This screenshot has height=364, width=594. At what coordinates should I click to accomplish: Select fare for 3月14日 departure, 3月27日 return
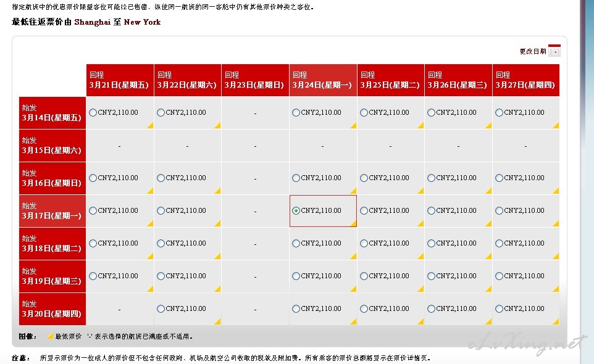[x=499, y=112]
